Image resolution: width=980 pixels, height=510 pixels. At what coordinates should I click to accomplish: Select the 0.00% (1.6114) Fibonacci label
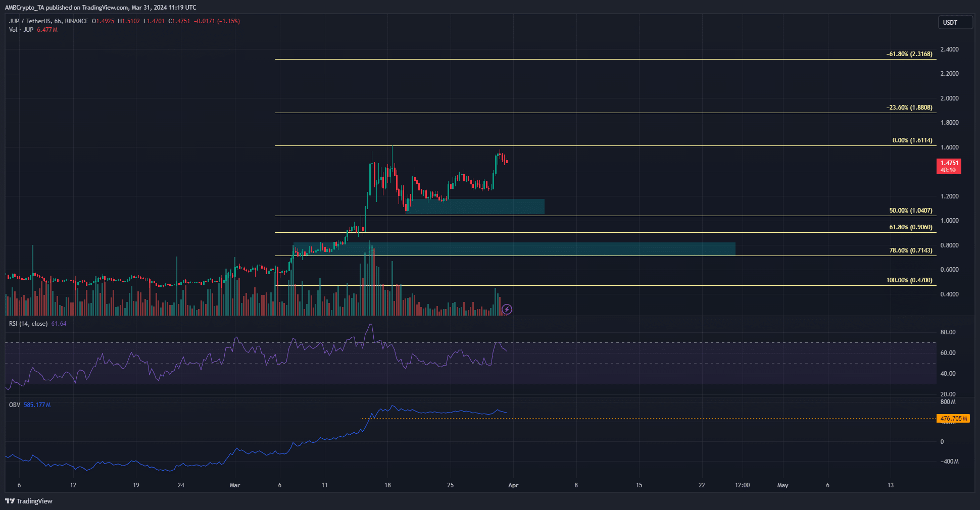(912, 140)
